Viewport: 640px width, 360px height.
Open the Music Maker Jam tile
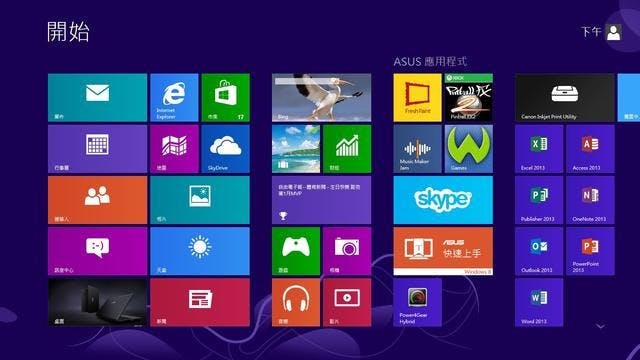(417, 149)
